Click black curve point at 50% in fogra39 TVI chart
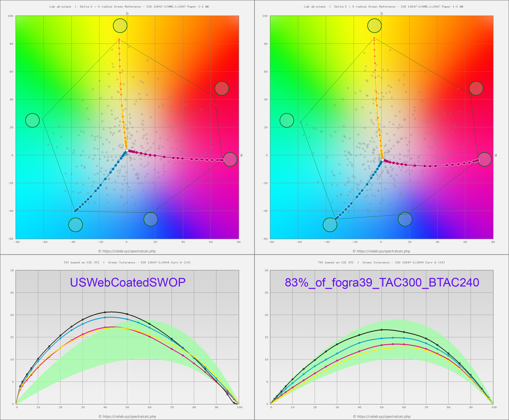The image size is (509, 420). pyautogui.click(x=382, y=330)
